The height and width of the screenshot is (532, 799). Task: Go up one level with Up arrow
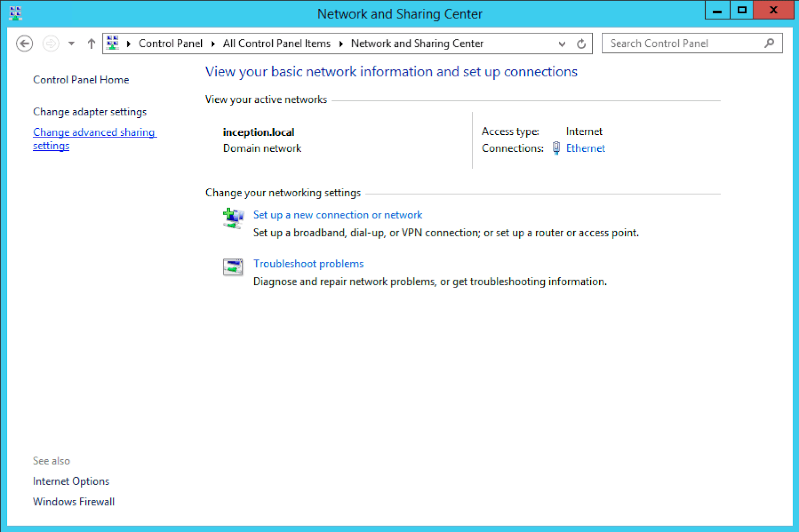pyautogui.click(x=91, y=43)
